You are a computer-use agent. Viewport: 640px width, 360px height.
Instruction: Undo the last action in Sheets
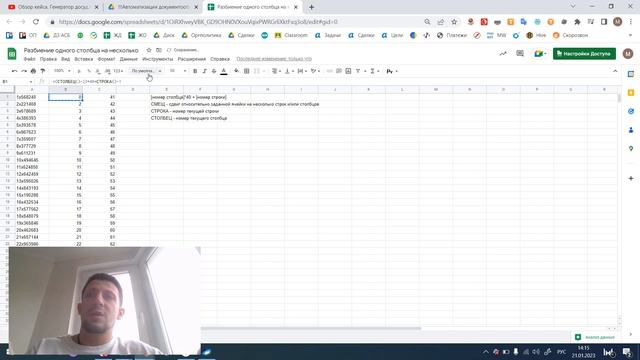[x=14, y=71]
